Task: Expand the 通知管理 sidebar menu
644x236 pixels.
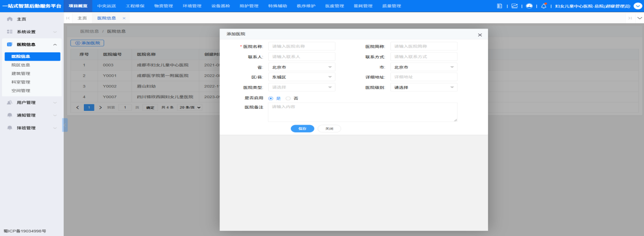Action: tap(55, 115)
